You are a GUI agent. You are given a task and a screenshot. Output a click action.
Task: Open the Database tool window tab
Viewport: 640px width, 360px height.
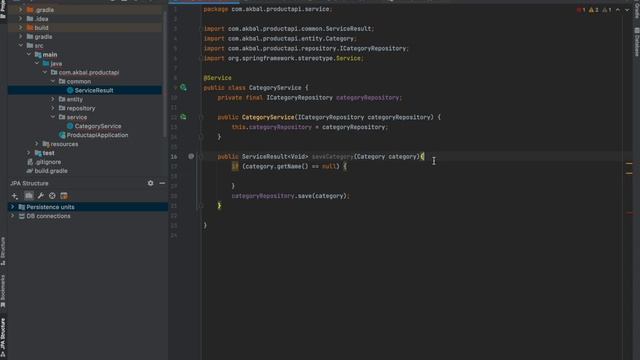637,42
